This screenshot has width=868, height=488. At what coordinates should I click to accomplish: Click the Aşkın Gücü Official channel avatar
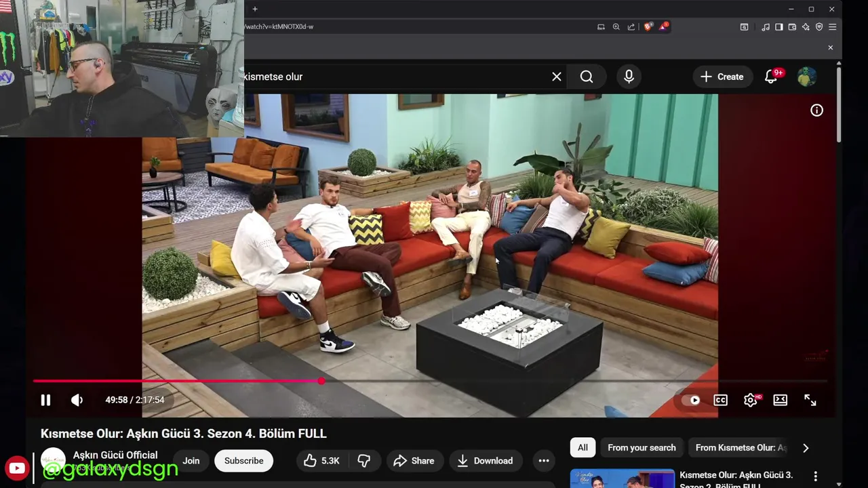pos(53,461)
